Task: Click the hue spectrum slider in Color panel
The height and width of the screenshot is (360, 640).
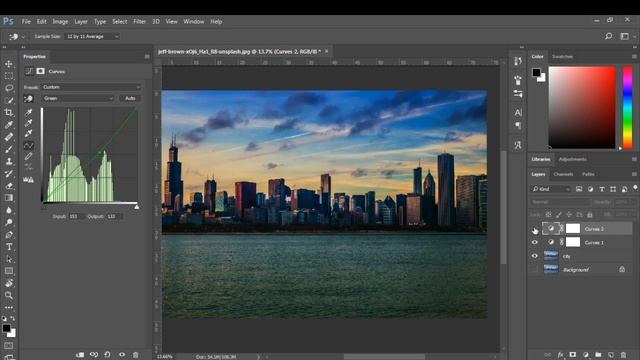Action: (627, 107)
